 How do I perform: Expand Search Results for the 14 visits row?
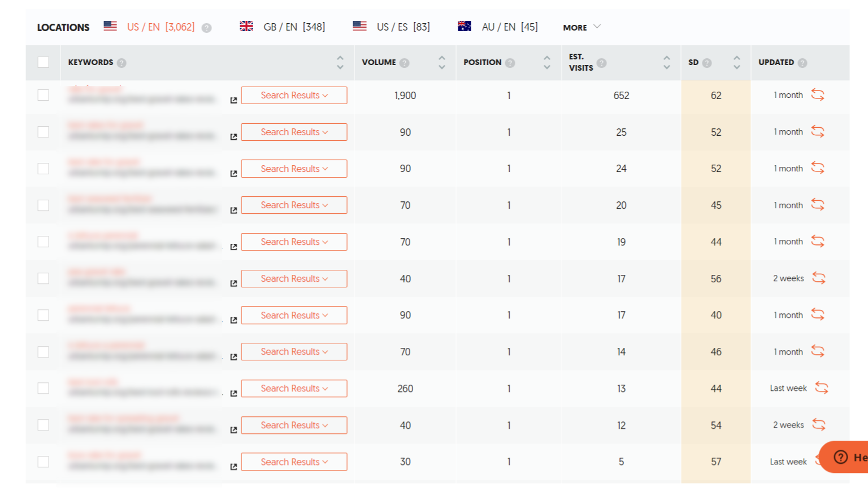click(294, 351)
